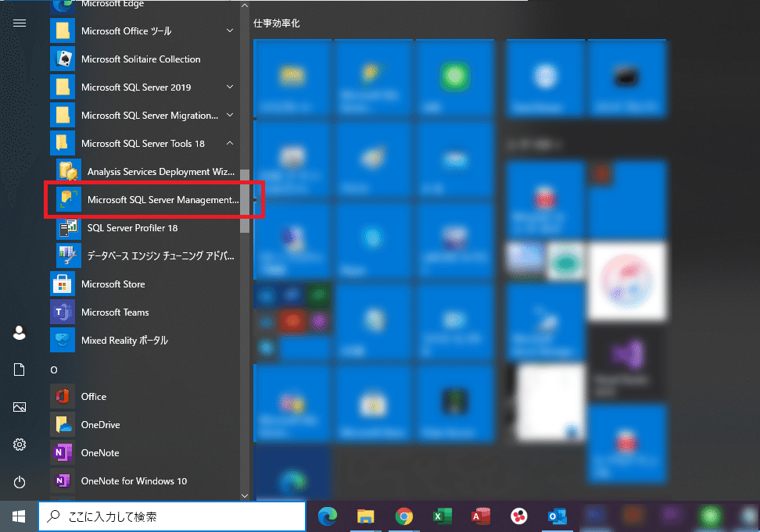Click the Microsoft SQL Server Migration folder icon
The image size is (760, 532).
click(x=63, y=115)
